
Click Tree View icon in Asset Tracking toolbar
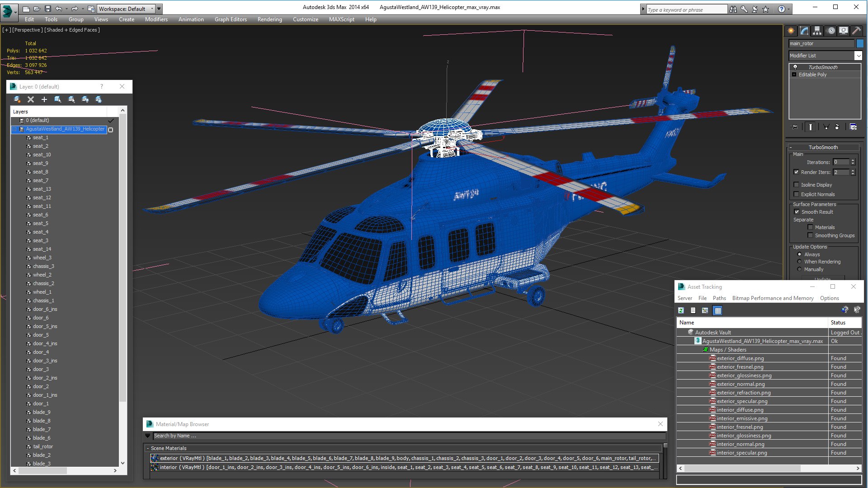tap(705, 310)
